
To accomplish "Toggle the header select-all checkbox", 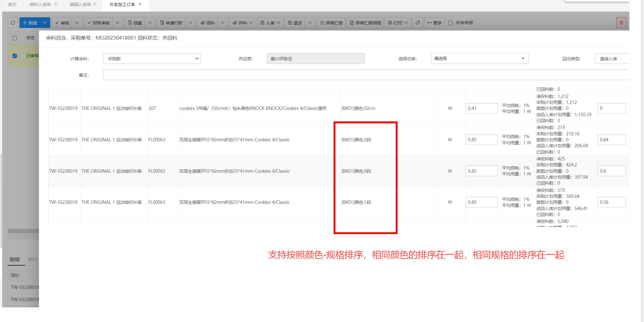I will click(x=15, y=38).
